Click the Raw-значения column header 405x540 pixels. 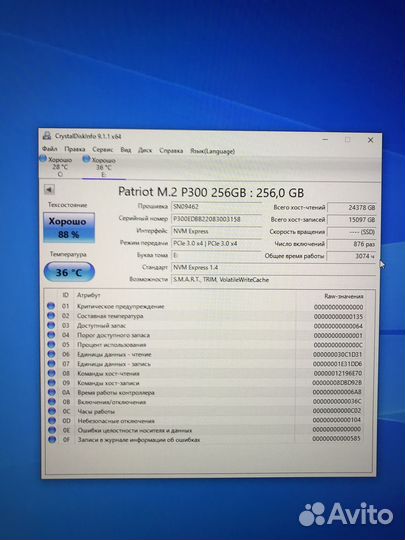pyautogui.click(x=344, y=296)
